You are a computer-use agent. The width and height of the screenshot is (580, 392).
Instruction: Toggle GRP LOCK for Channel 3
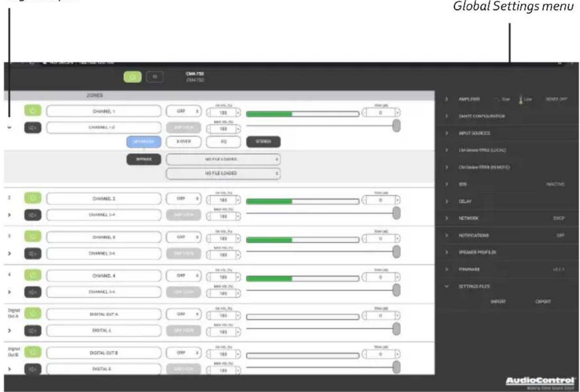click(183, 253)
